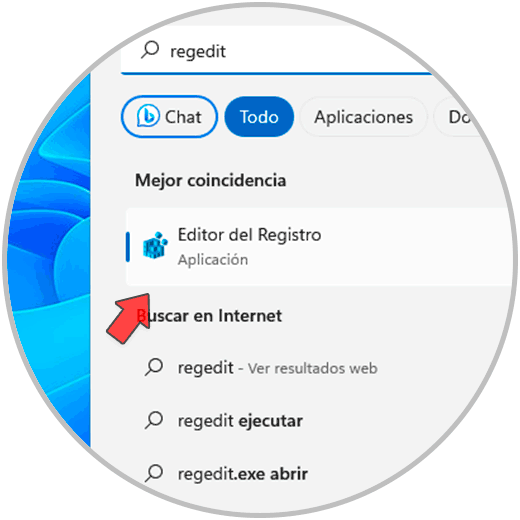Click the Buscar en Internet section heading
The image size is (520, 520).
pos(209,315)
